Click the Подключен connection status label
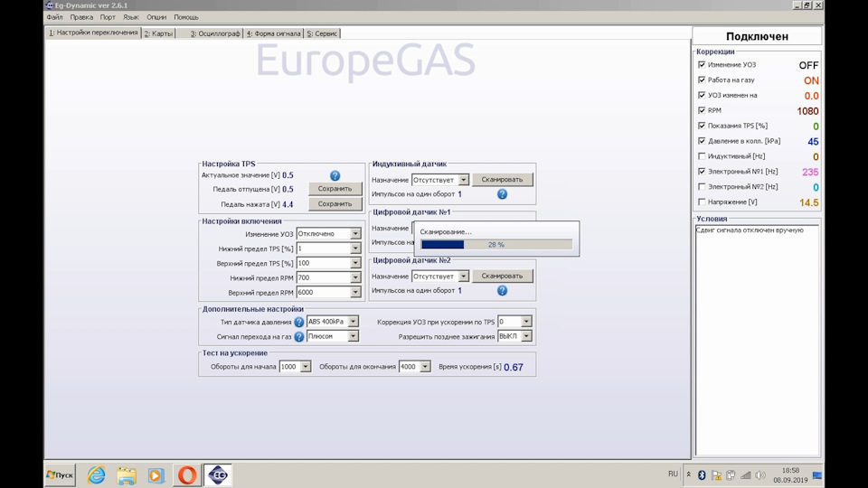This screenshot has width=868, height=488. (757, 36)
